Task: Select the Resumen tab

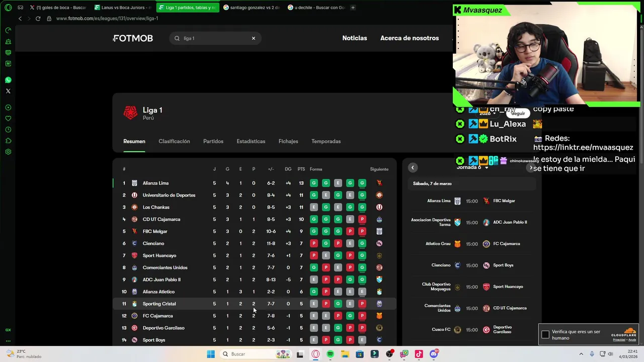Action: [x=134, y=141]
